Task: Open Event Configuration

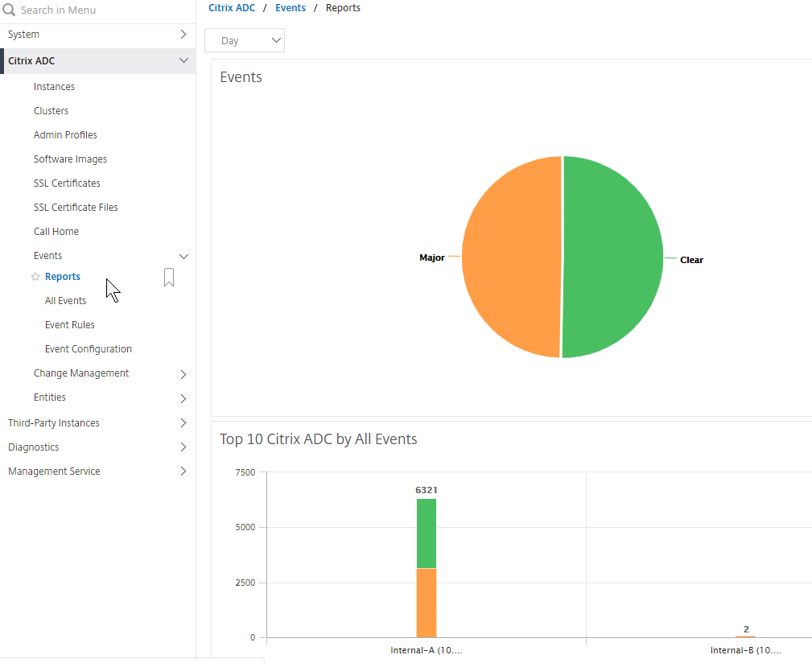Action: click(x=89, y=349)
